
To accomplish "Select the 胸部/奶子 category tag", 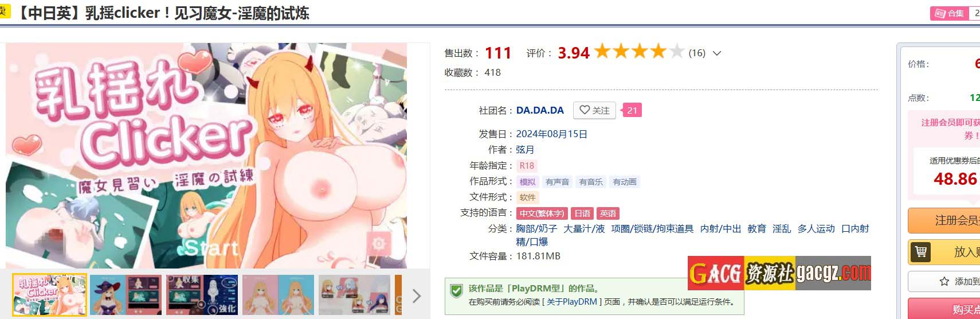I will point(536,228).
